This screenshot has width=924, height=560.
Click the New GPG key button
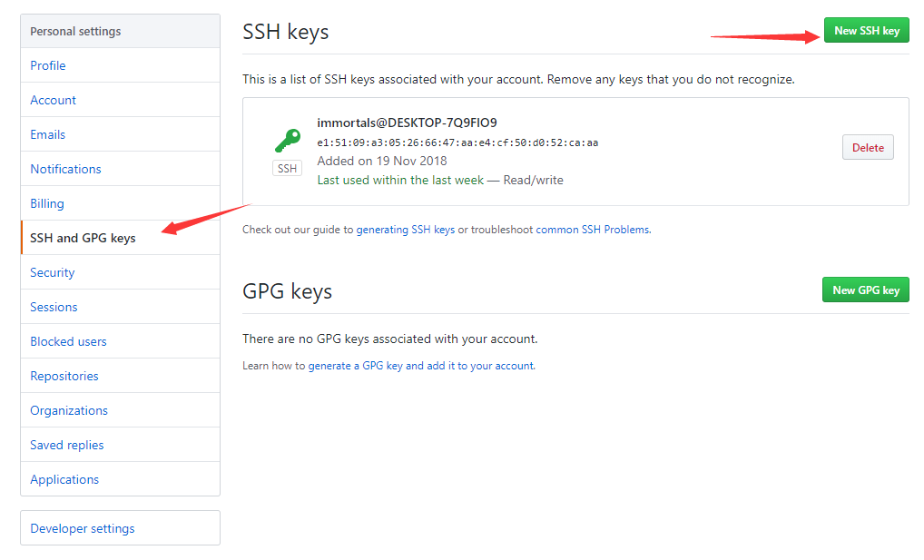pos(866,290)
